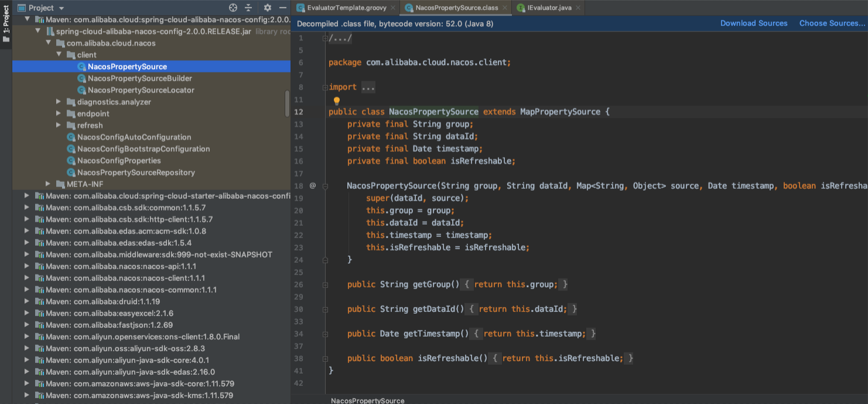Click the yellow intention lightbulb in the editor
This screenshot has height=404, width=868.
coord(336,101)
